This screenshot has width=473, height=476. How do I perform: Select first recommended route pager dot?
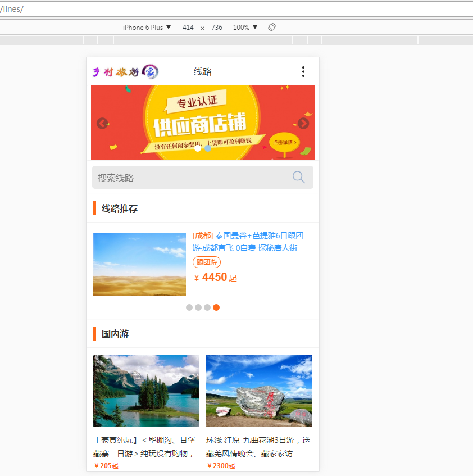189,307
